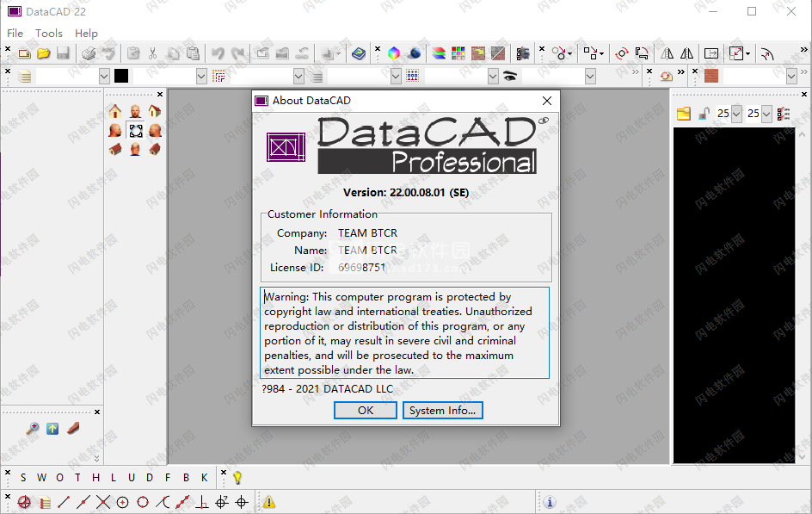Open a drawing file with the yellow folder icon
This screenshot has width=812, height=514.
point(44,53)
